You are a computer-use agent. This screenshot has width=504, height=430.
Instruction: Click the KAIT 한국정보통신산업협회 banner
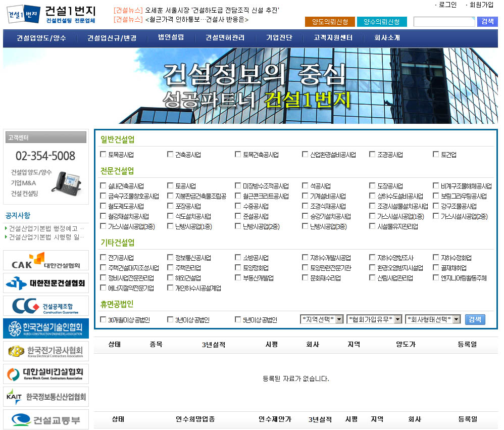46,397
